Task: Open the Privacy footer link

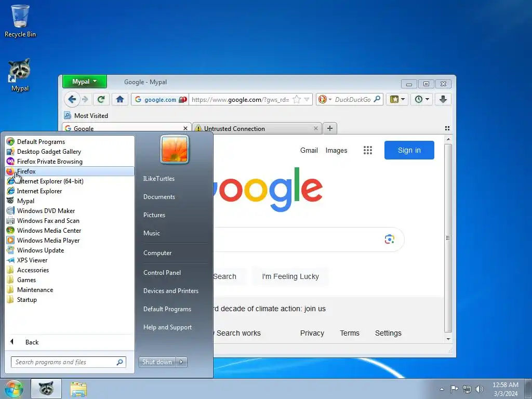Action: [312, 333]
